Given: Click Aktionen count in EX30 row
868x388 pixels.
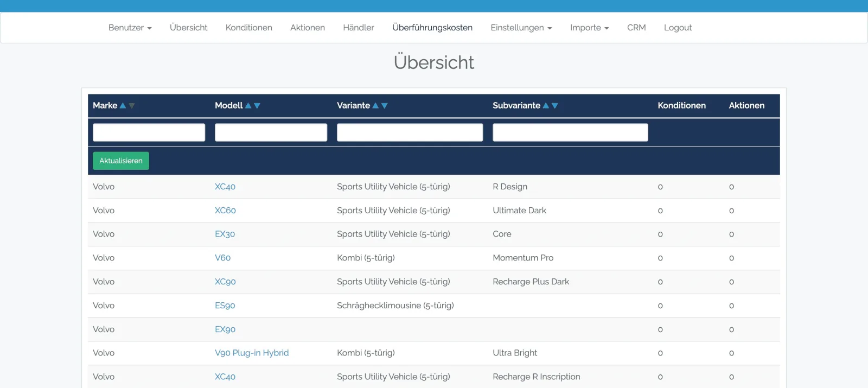Looking at the screenshot, I should pos(731,234).
